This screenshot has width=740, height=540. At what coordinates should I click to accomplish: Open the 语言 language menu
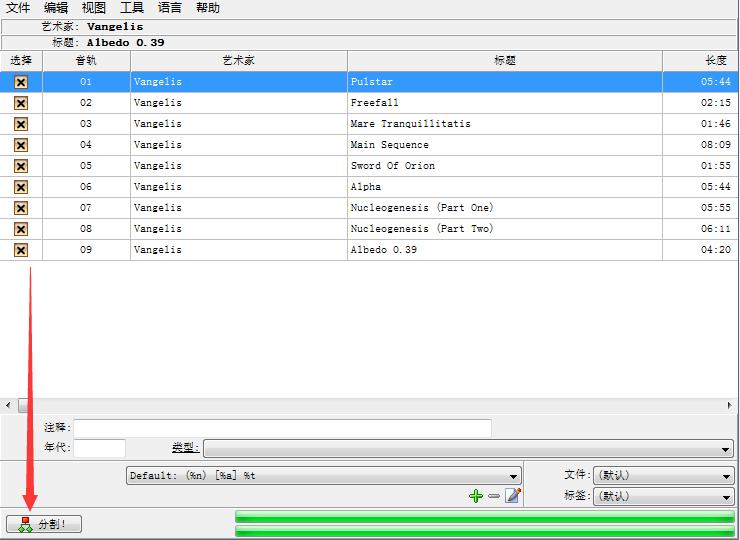point(170,8)
